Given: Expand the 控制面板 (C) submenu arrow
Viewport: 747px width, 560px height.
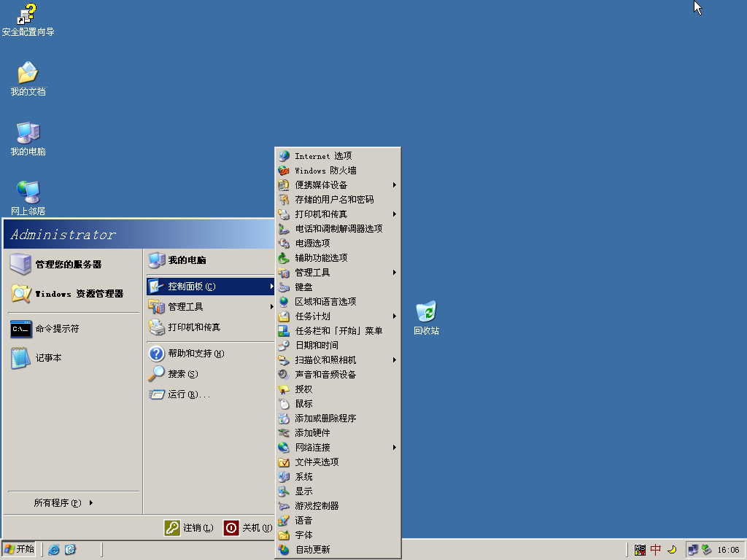Looking at the screenshot, I should point(271,286).
